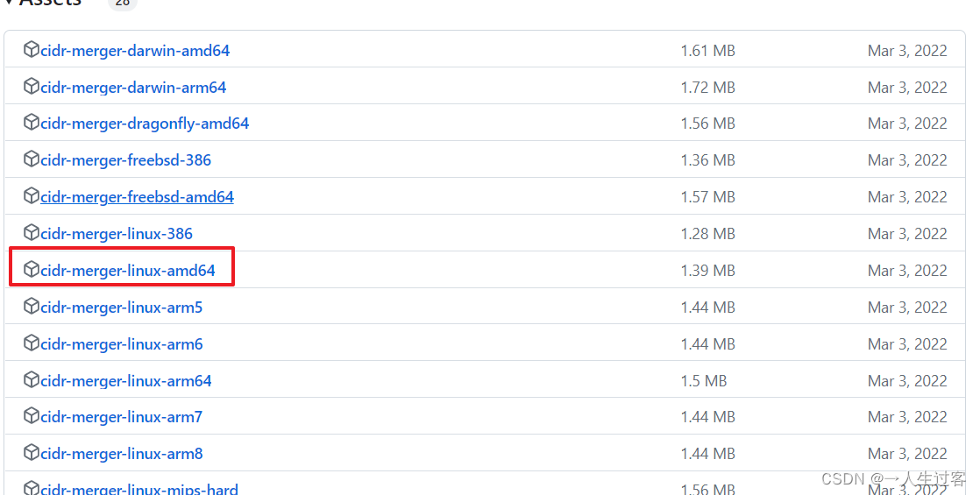Download cidr-merger-linux-amd64 asset
Image resolution: width=980 pixels, height=495 pixels.
point(127,271)
